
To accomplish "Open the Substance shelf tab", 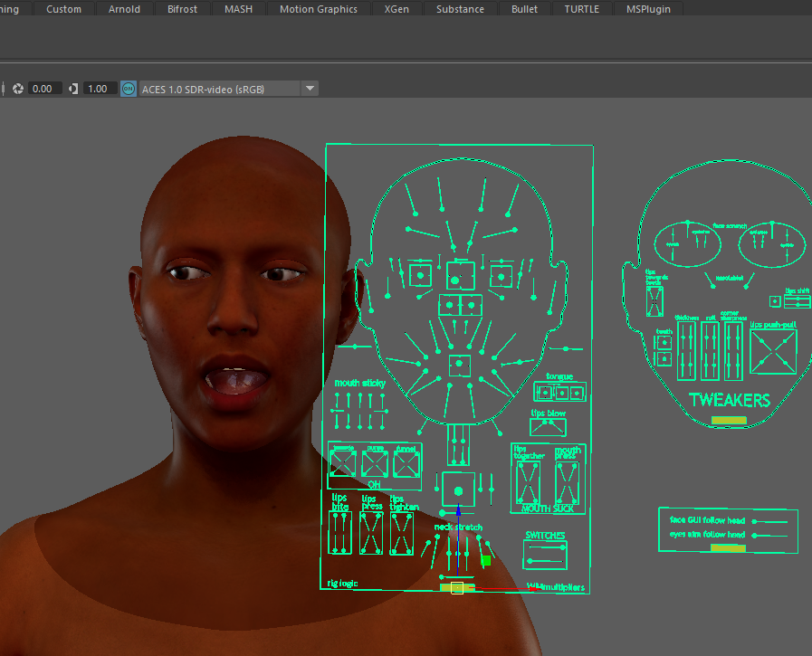I will coord(460,9).
